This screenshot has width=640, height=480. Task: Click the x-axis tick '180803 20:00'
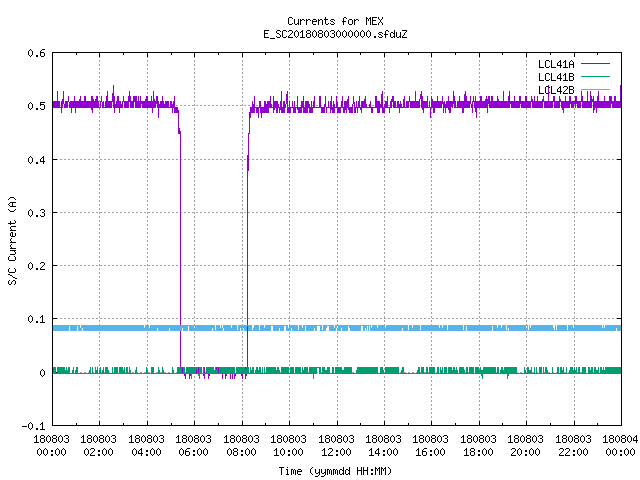coord(525,445)
